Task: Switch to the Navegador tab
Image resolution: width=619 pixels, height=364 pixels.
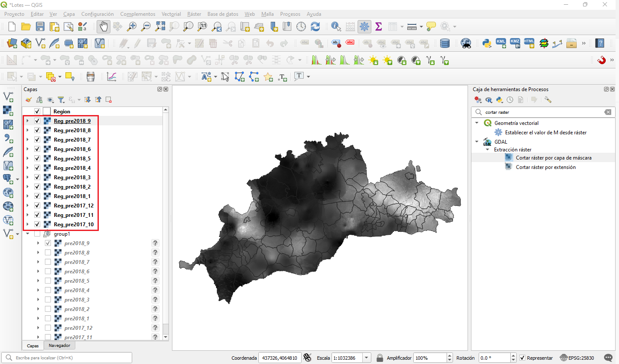Action: click(x=59, y=346)
